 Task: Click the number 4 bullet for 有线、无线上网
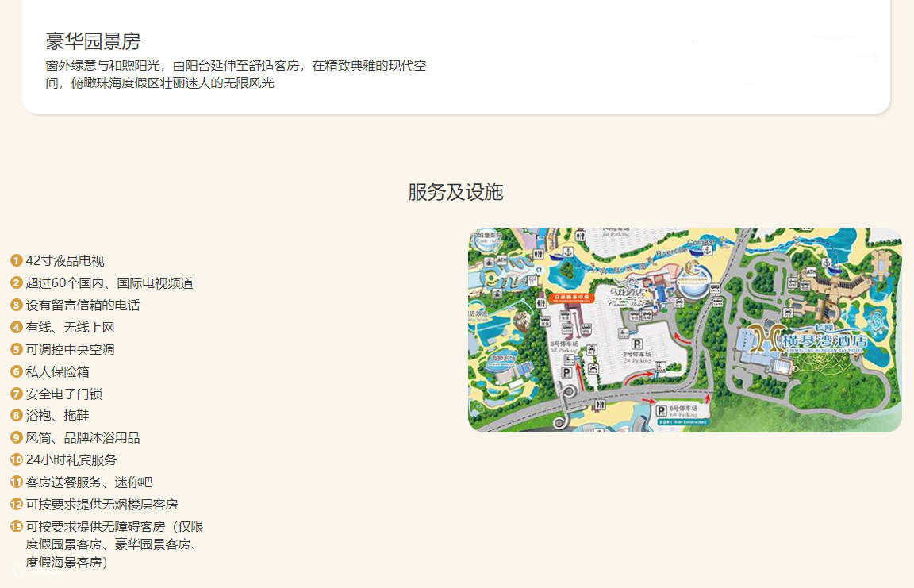[16, 327]
